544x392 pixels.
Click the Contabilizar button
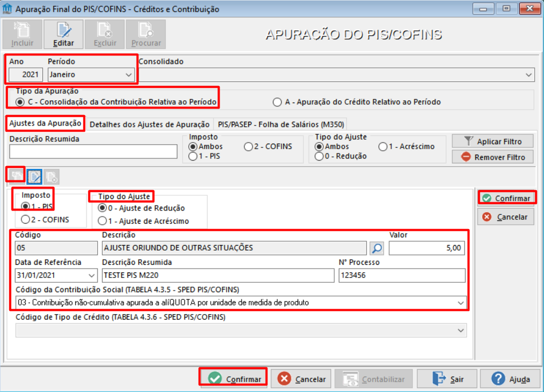[x=374, y=379]
